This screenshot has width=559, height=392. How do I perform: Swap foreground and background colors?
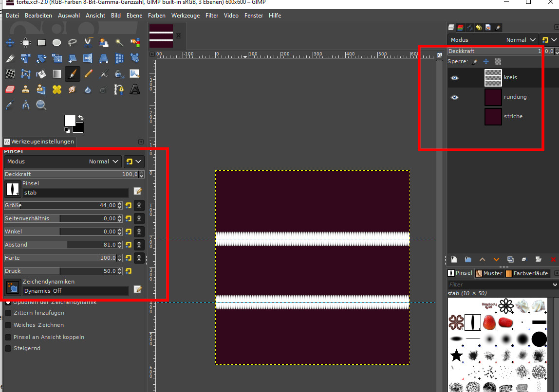coord(81,118)
